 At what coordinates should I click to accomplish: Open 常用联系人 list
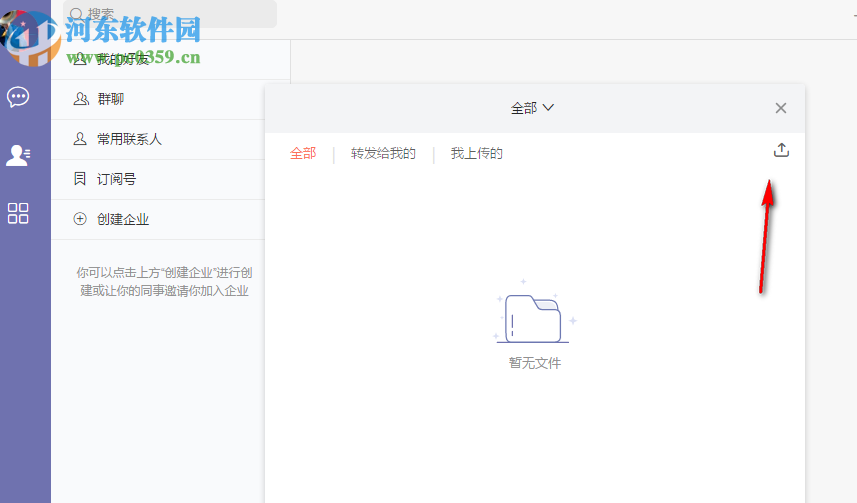pyautogui.click(x=158, y=139)
